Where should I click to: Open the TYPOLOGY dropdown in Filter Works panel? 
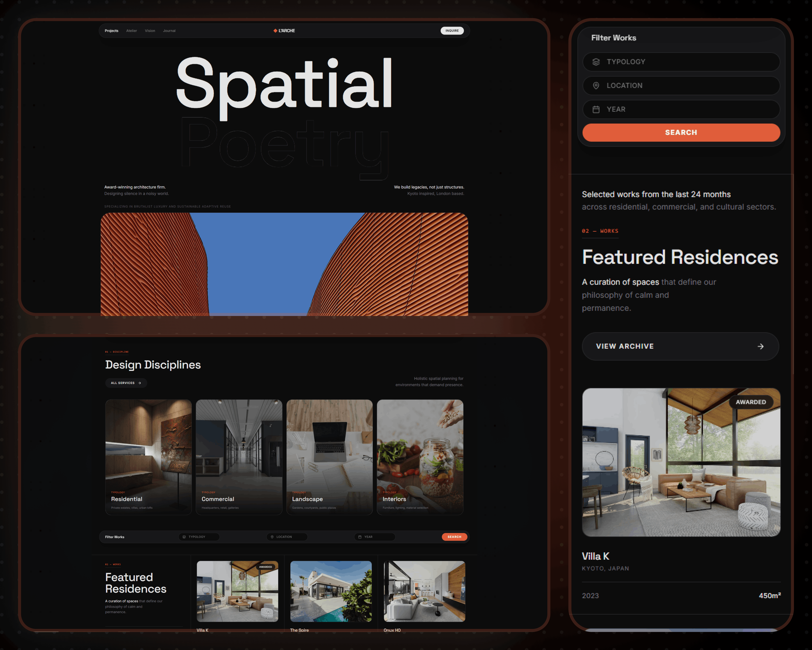pos(681,62)
